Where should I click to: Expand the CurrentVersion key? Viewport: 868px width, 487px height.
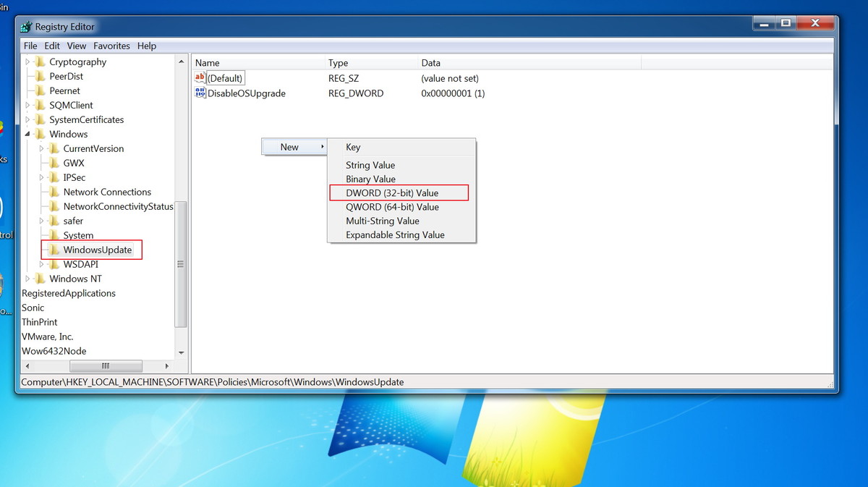tap(42, 149)
